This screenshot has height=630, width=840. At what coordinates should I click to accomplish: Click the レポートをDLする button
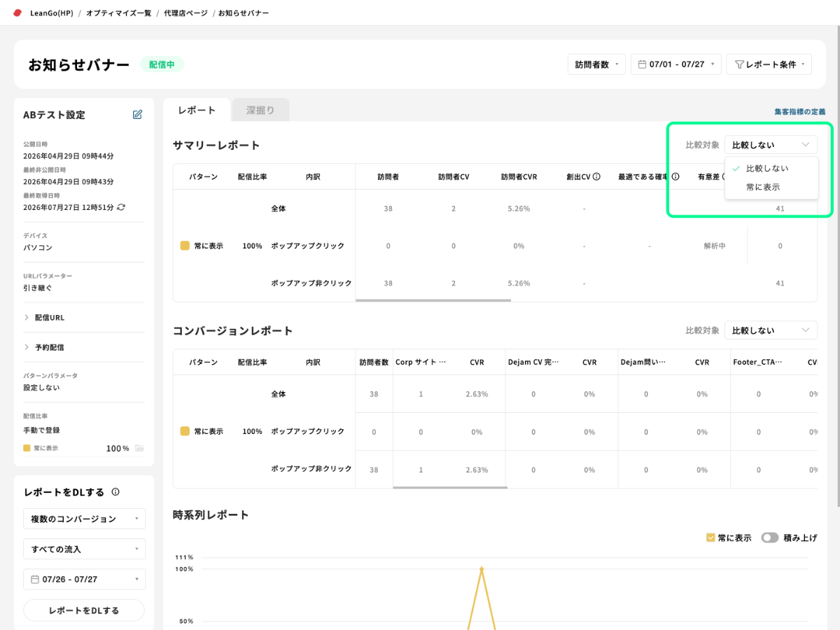pyautogui.click(x=84, y=610)
